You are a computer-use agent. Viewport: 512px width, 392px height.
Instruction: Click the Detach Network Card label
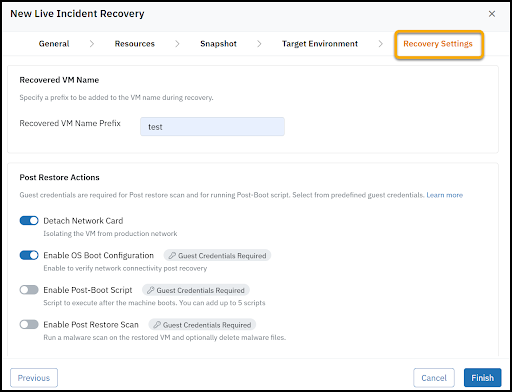[83, 221]
